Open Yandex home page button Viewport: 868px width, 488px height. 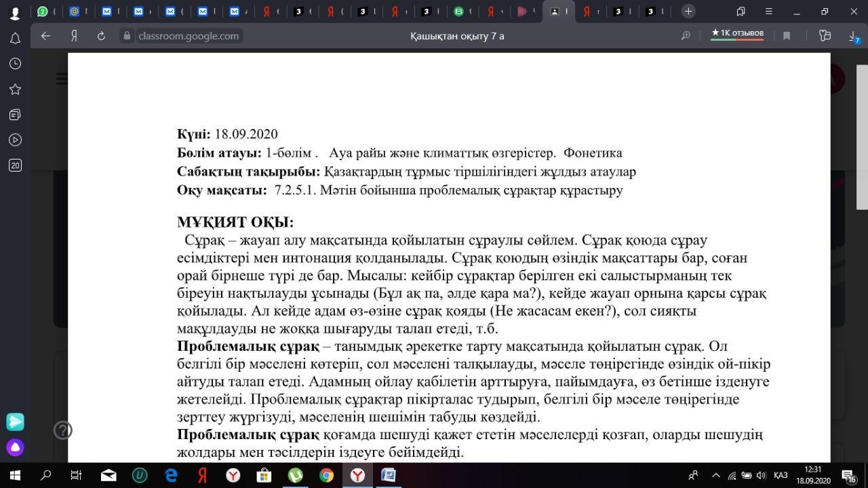coord(74,36)
